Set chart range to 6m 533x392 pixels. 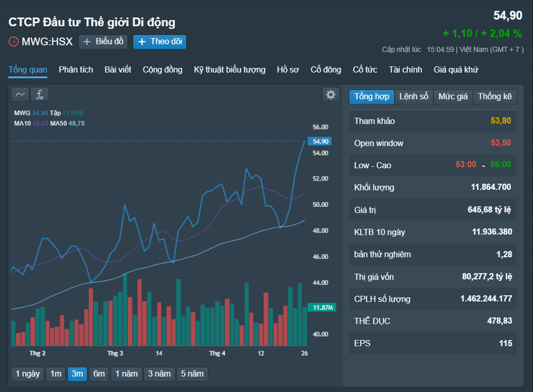pyautogui.click(x=99, y=374)
